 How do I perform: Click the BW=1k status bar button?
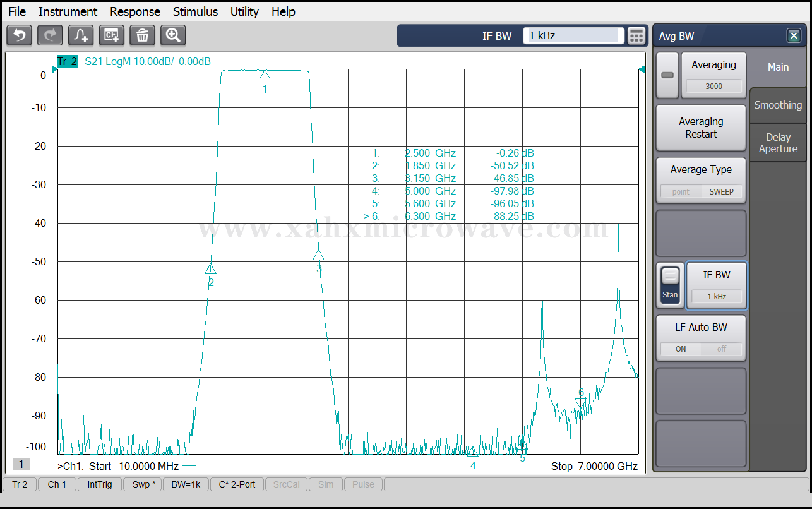(x=186, y=484)
